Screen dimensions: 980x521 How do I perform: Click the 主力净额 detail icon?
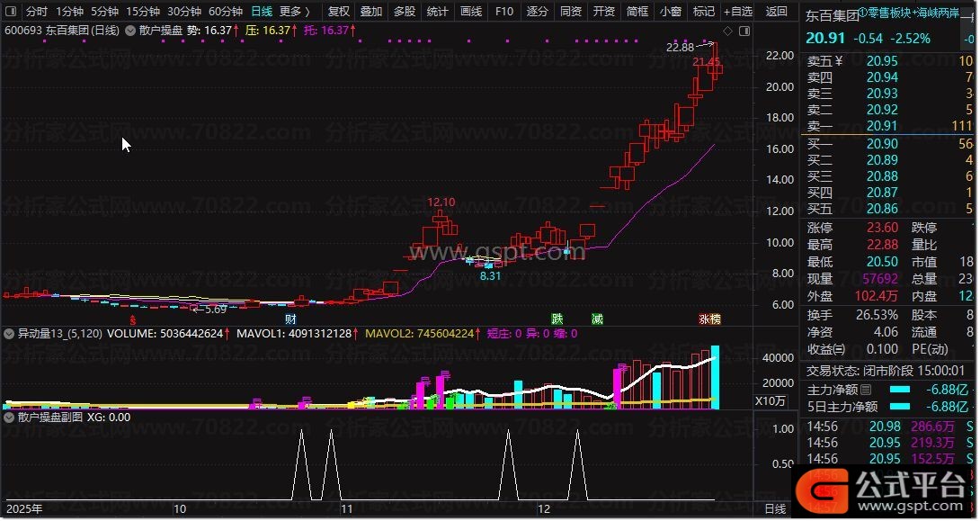pos(866,390)
